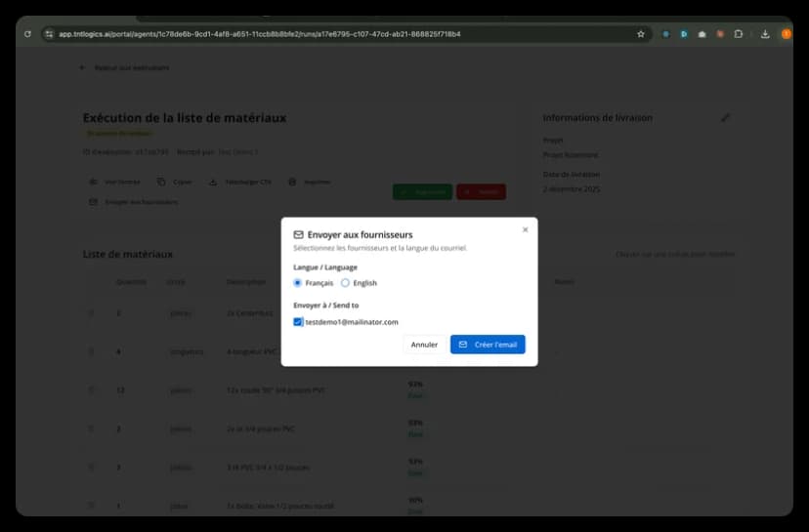The width and height of the screenshot is (809, 532).
Task: Click the Créer l'email button
Action: point(488,345)
